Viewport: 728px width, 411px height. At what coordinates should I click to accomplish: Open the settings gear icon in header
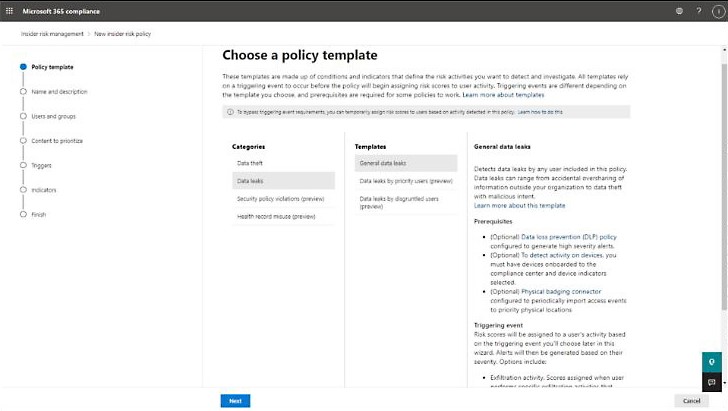tap(679, 11)
